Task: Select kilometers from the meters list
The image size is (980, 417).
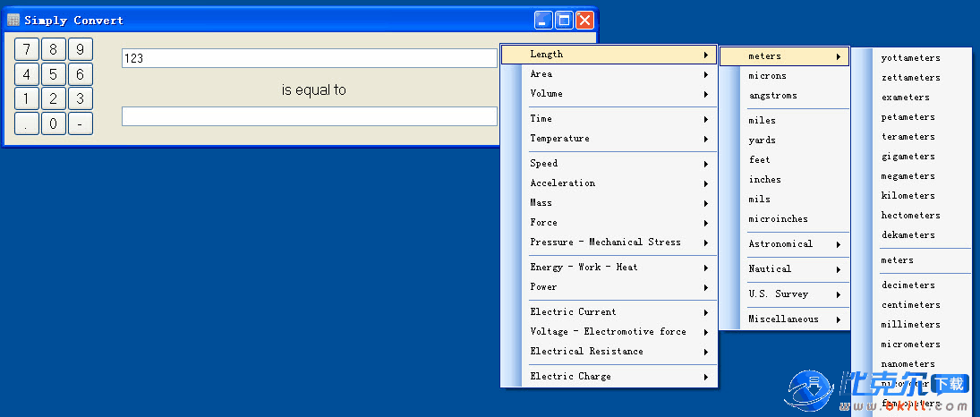Action: click(908, 196)
